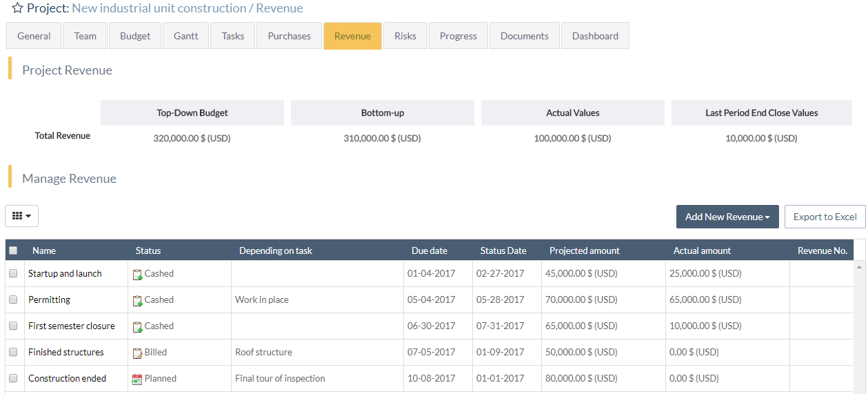Check the Startup and launch row

point(13,273)
